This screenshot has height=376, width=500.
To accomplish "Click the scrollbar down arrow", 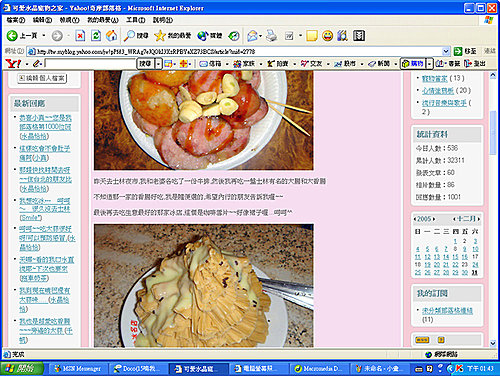I will [493, 343].
